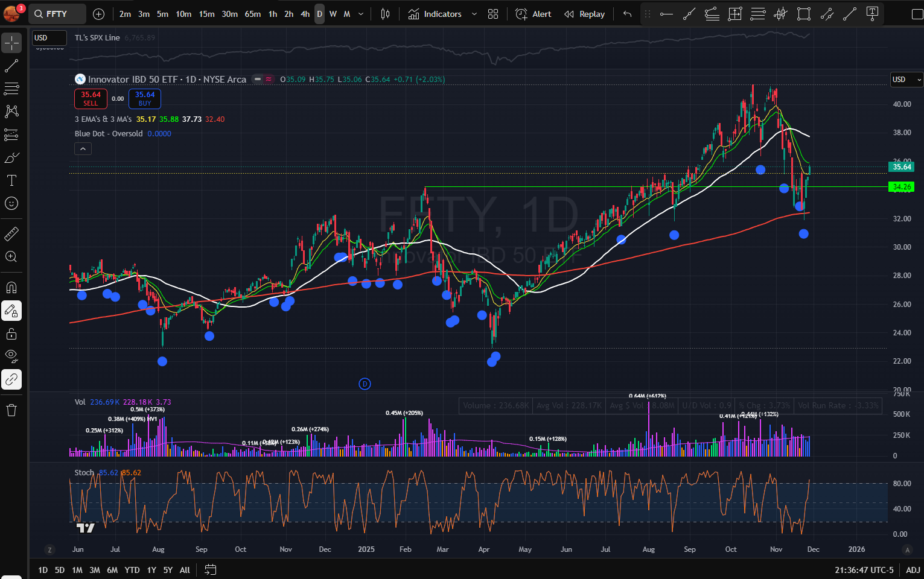Select the zoom in tool
Screen dimensions: 924x579
[11, 256]
